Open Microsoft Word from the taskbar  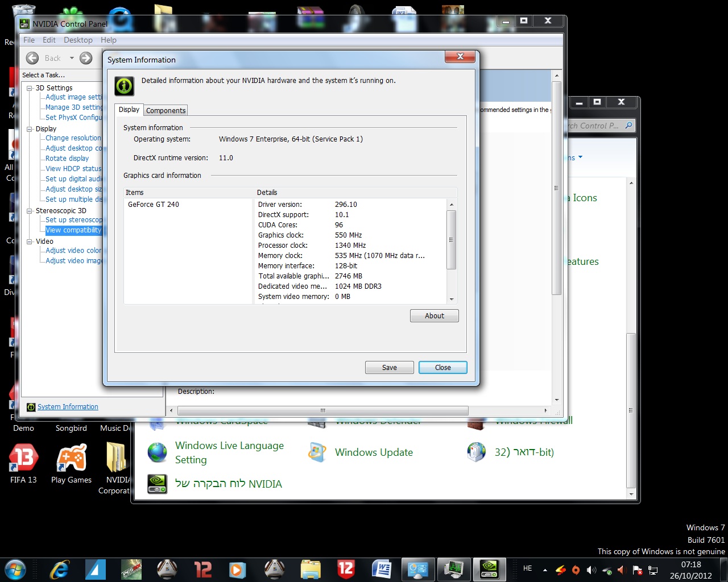click(382, 569)
